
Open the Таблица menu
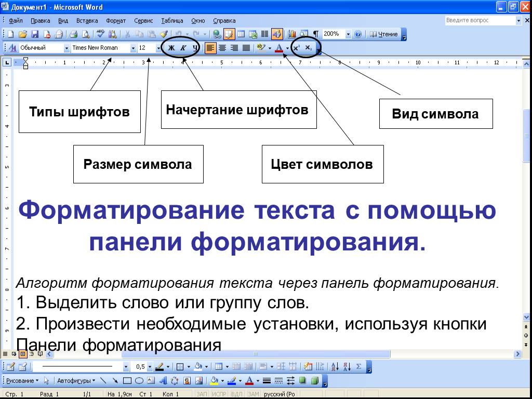tap(172, 21)
